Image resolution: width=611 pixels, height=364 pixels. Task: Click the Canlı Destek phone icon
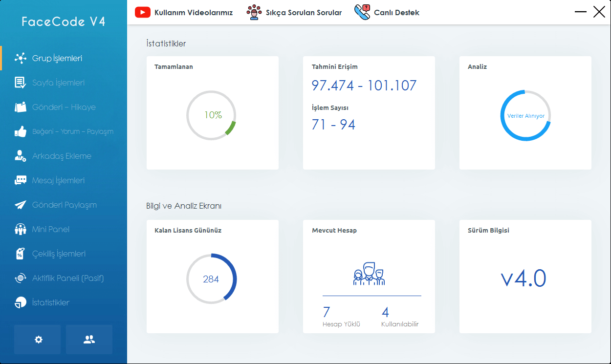[362, 12]
